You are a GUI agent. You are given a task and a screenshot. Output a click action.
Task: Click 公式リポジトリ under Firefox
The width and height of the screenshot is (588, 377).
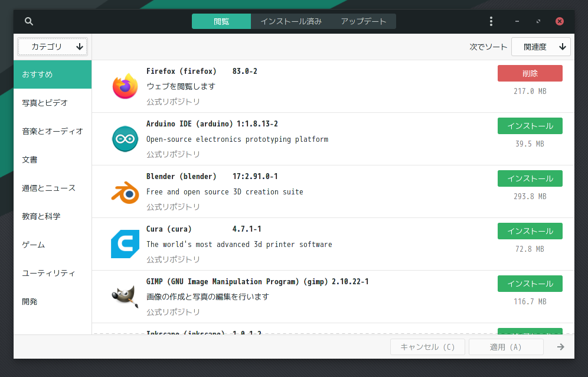173,102
